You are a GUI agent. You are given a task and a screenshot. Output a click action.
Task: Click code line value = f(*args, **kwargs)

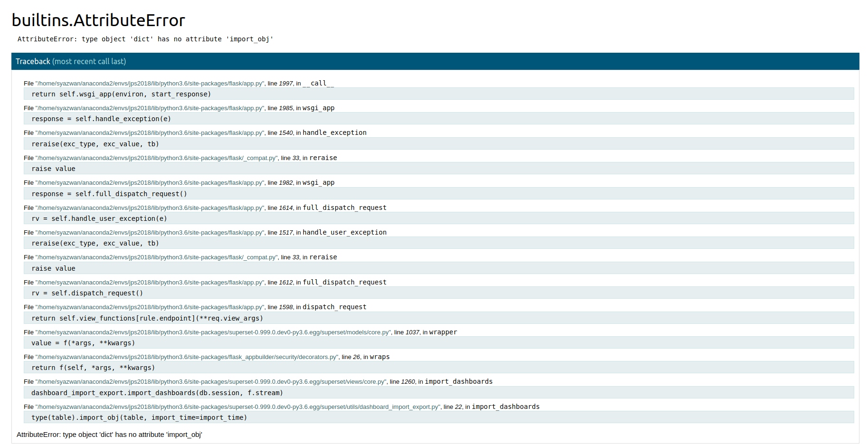point(439,343)
